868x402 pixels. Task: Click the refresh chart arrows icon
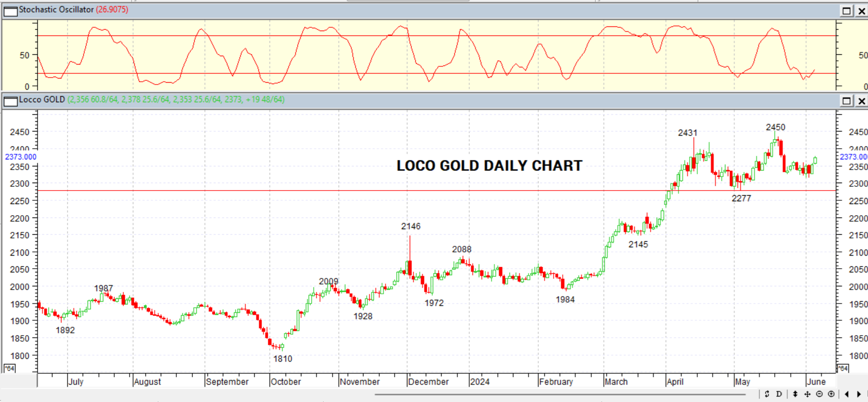click(767, 394)
